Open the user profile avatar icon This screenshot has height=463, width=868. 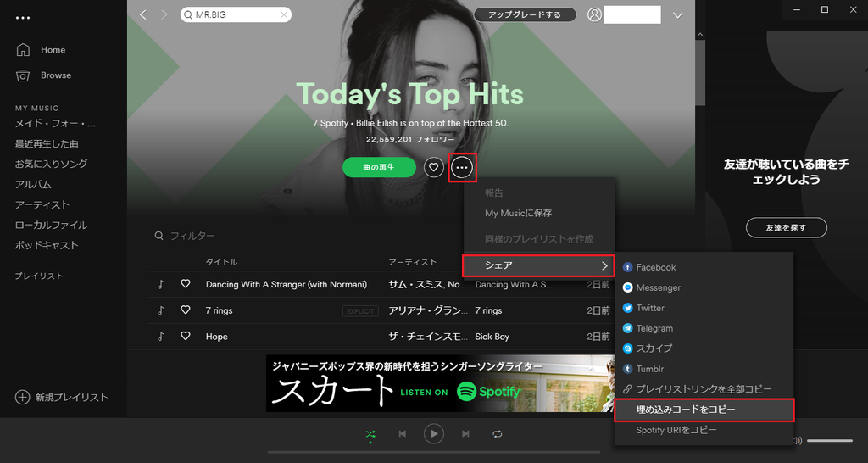pyautogui.click(x=594, y=15)
